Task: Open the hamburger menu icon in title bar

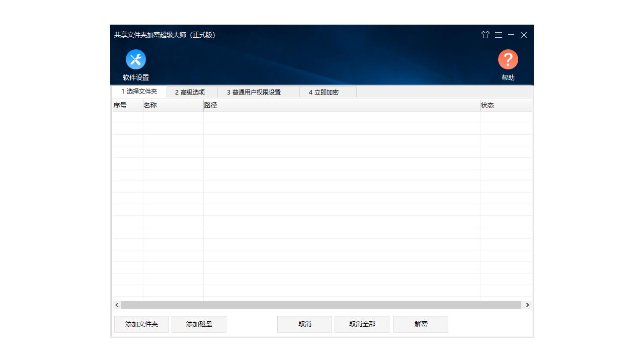Action: 499,35
